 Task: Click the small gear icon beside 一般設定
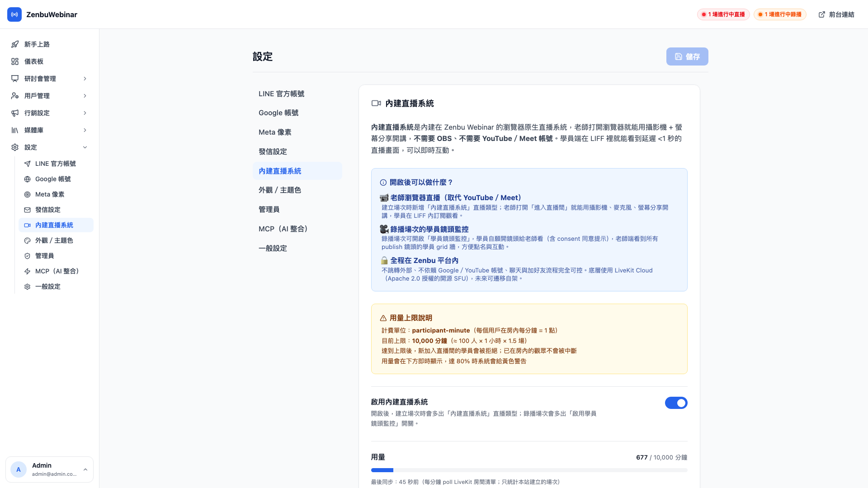[x=27, y=286]
